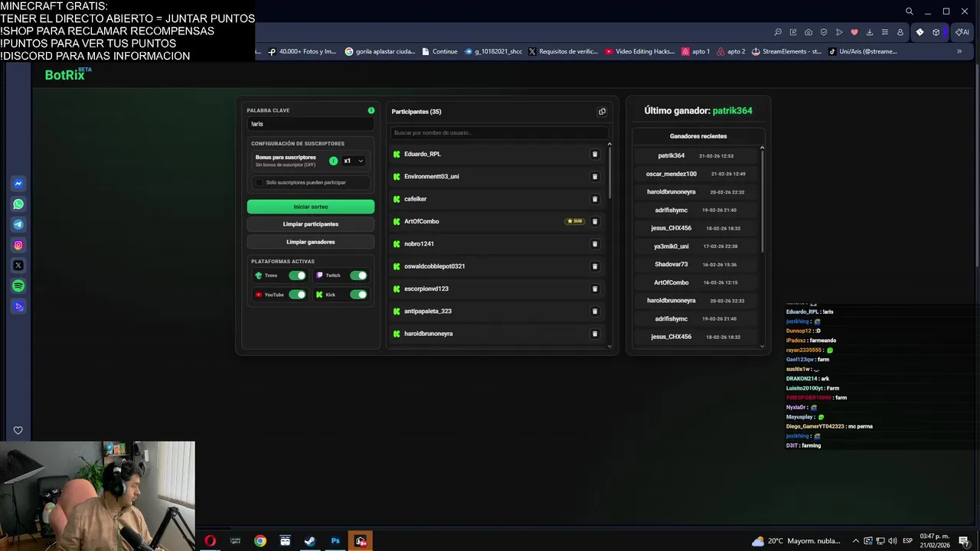
Task: Open Instagram in browser sidebar
Action: (x=18, y=245)
